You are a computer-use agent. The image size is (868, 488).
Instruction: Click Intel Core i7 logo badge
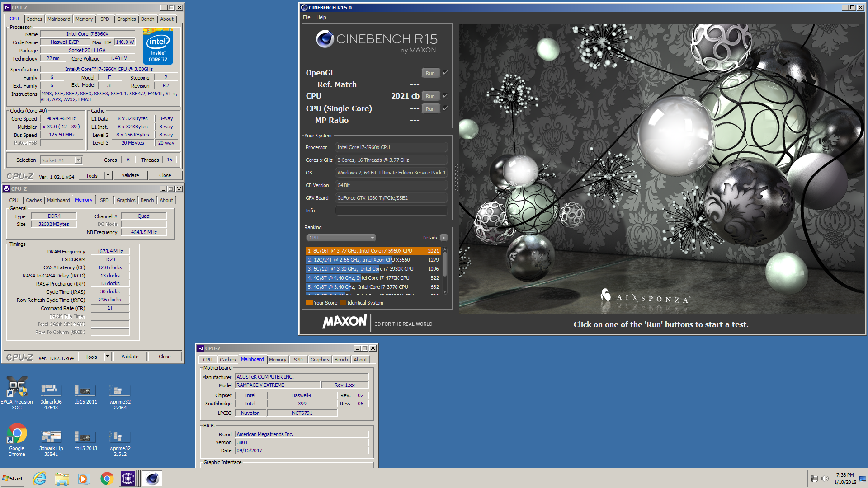coord(158,47)
